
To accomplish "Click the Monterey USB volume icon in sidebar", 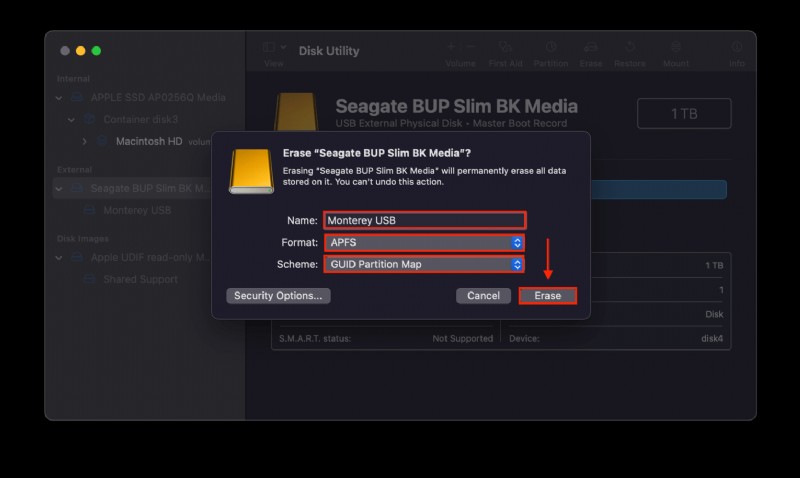I will [x=89, y=210].
